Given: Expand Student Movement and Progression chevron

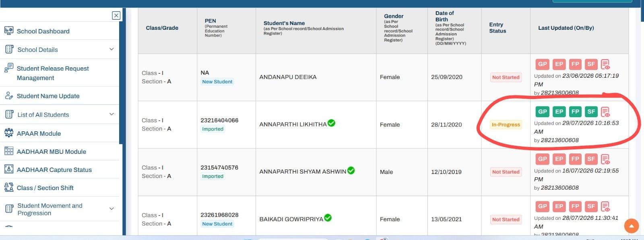Looking at the screenshot, I should coord(111,209).
